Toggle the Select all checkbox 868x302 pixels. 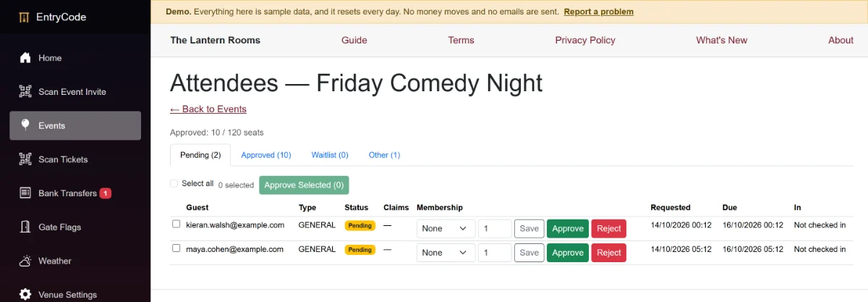pyautogui.click(x=174, y=184)
